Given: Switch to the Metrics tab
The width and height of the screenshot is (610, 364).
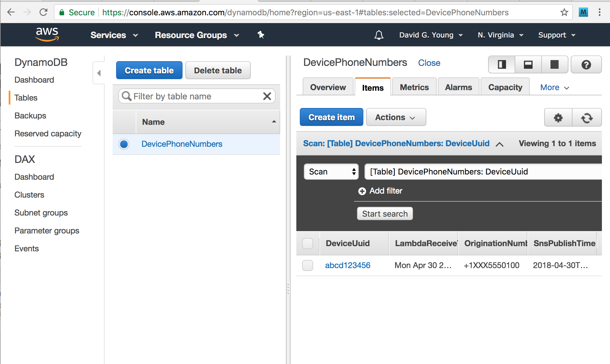Looking at the screenshot, I should click(414, 87).
